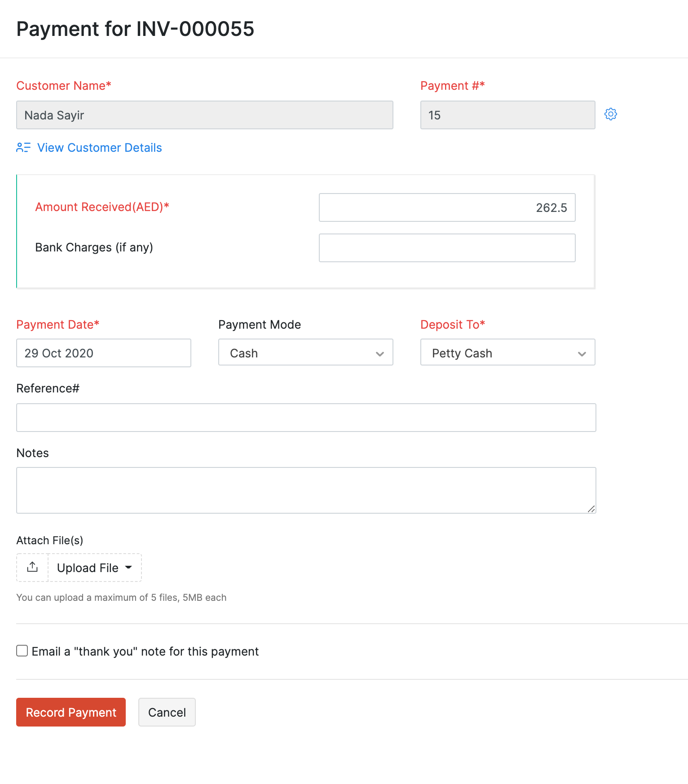This screenshot has height=784, width=688.
Task: Click the upload arrow icon
Action: click(x=32, y=568)
